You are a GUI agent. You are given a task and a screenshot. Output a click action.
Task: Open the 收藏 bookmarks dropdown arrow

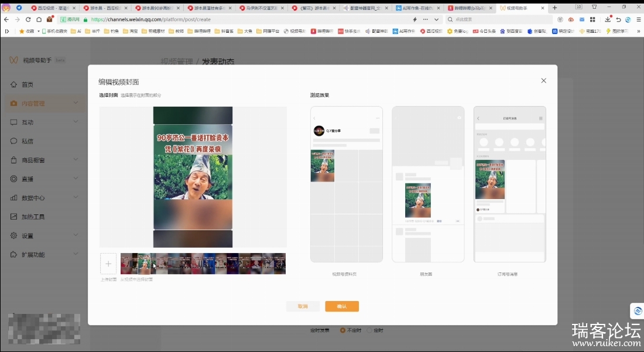[39, 31]
